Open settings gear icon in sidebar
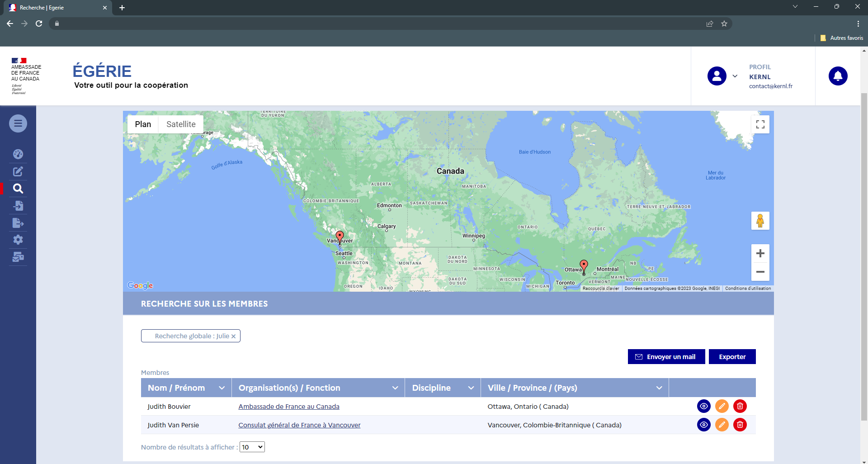 (x=18, y=240)
